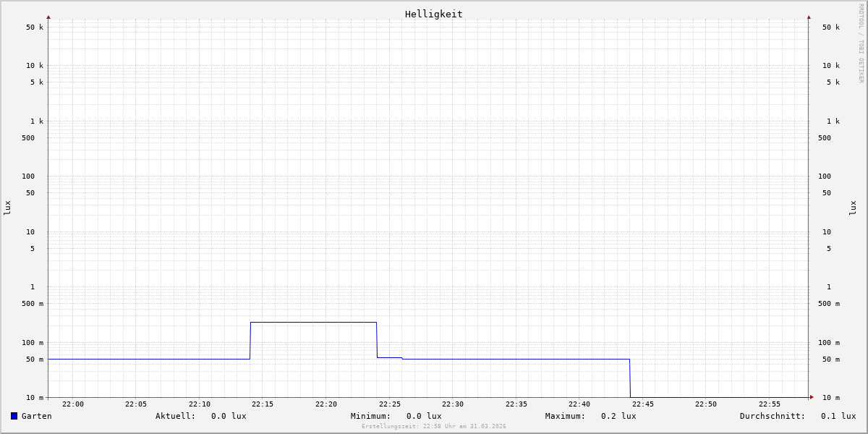The width and height of the screenshot is (868, 434).
Task: Click the Durchschnitt label
Action: (x=773, y=416)
